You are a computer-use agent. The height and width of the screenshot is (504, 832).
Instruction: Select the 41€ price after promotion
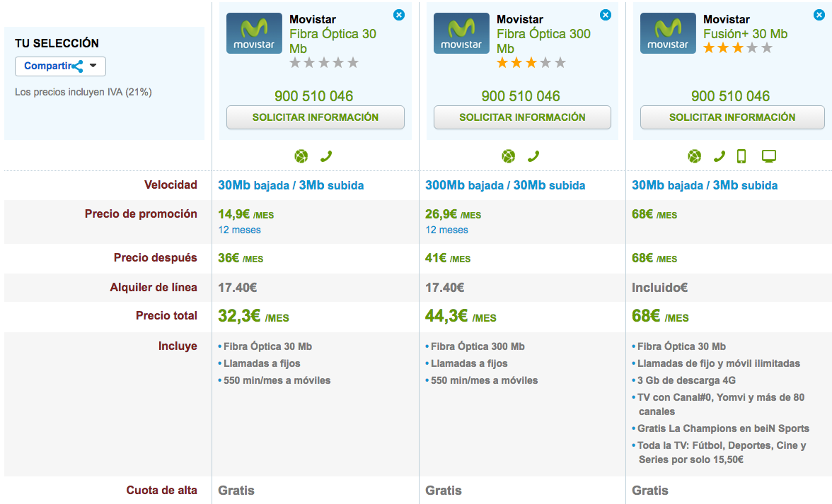tap(436, 258)
